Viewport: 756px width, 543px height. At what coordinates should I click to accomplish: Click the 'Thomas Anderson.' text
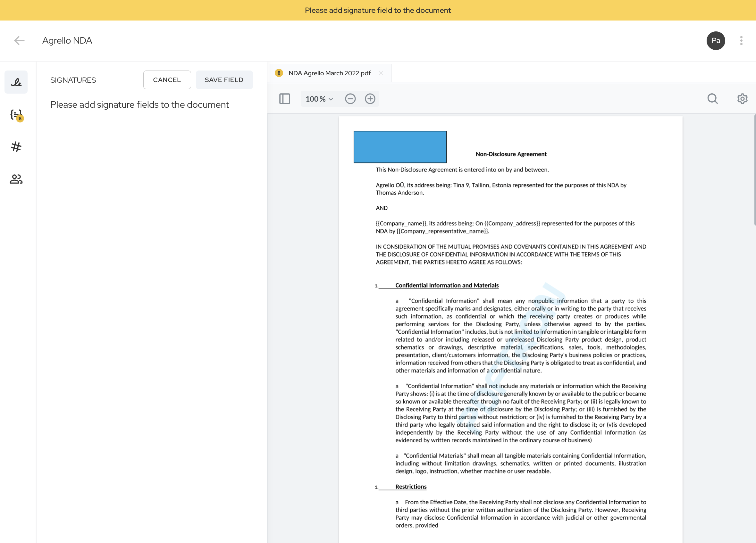pyautogui.click(x=400, y=193)
